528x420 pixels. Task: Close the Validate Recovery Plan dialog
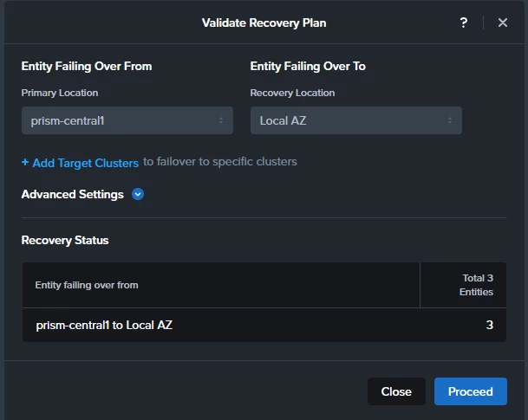point(502,23)
